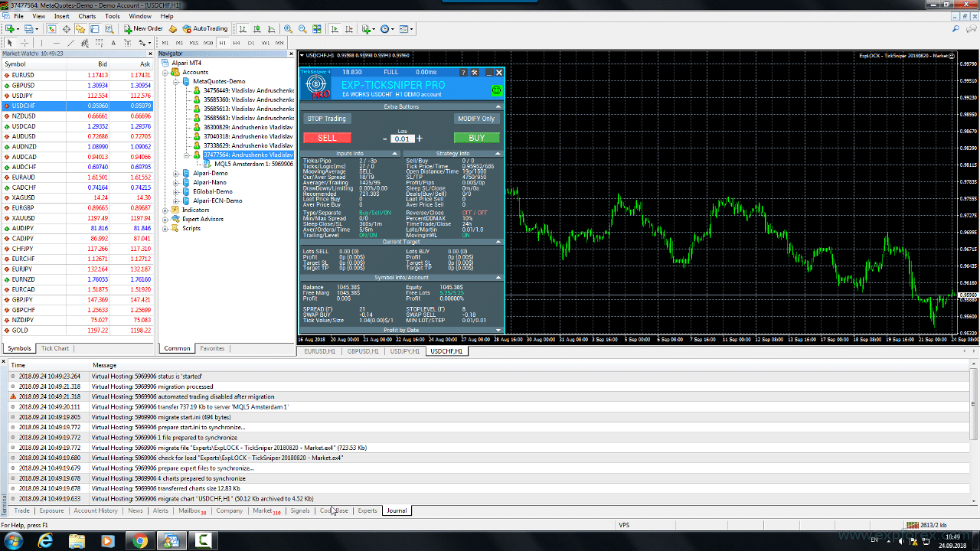This screenshot has width=980, height=551.
Task: Toggle the crosshair cursor mode
Action: 24,43
